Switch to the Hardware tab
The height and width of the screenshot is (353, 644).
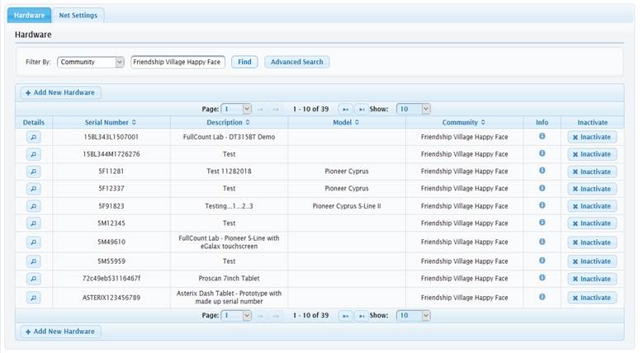(29, 15)
